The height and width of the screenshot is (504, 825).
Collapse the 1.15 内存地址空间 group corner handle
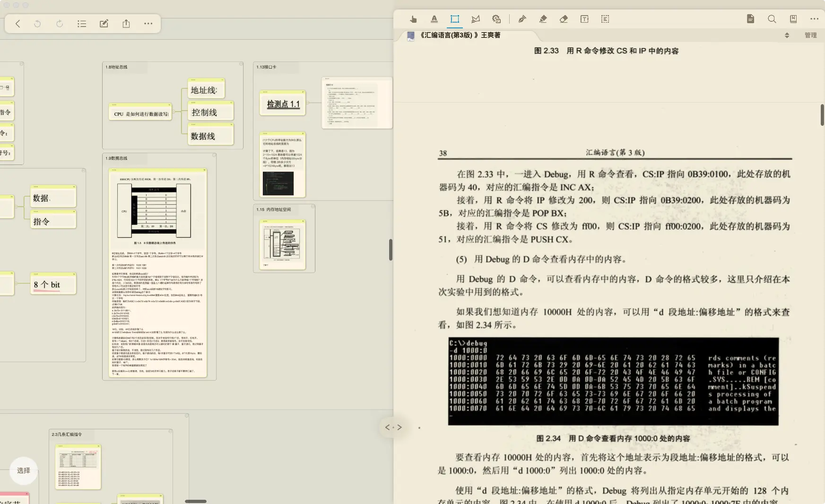click(x=313, y=206)
